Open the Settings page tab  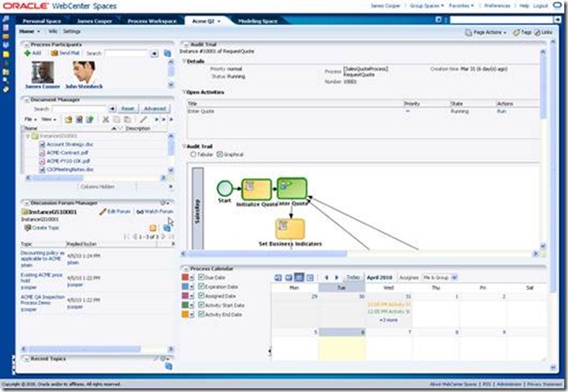pyautogui.click(x=72, y=31)
